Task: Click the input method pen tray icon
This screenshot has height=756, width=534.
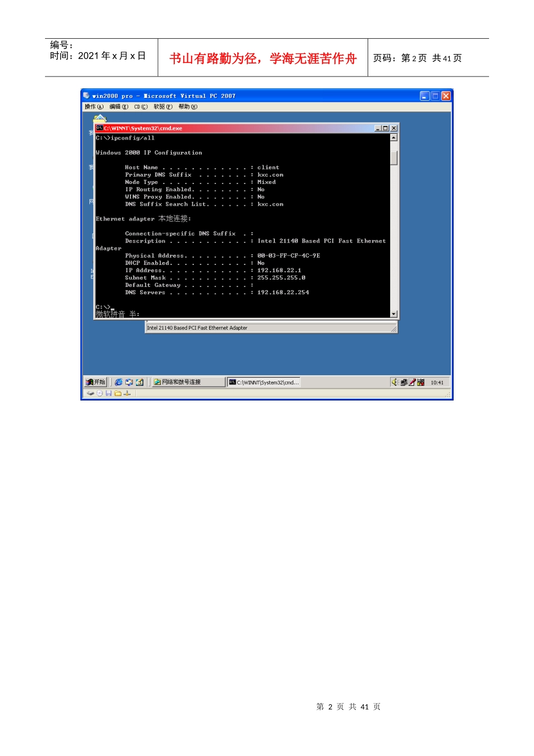Action: 412,382
